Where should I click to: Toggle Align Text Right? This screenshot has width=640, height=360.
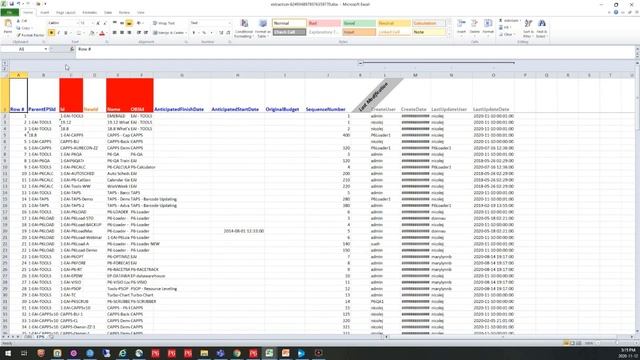point(129,33)
